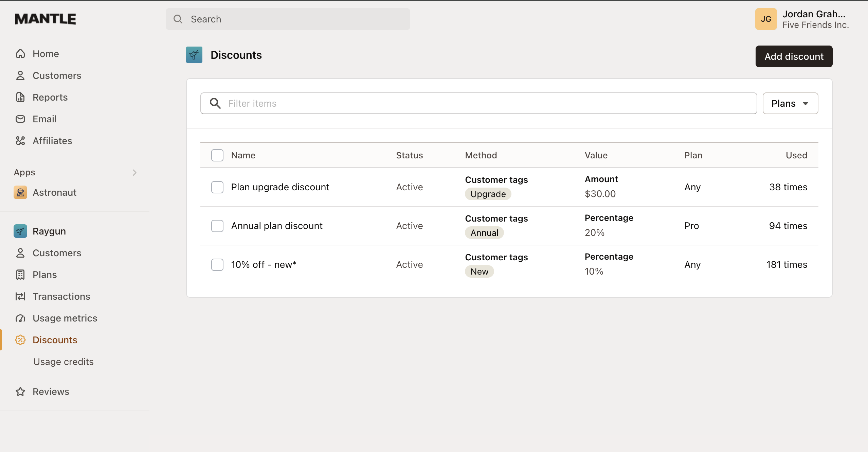This screenshot has width=868, height=452.
Task: Toggle the select-all checkbox in table header
Action: 217,155
